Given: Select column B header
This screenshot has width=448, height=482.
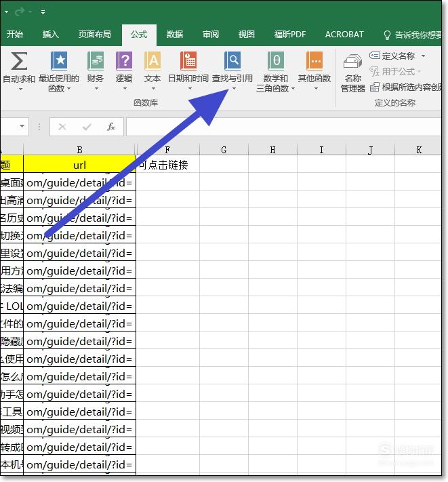Looking at the screenshot, I should 79,150.
